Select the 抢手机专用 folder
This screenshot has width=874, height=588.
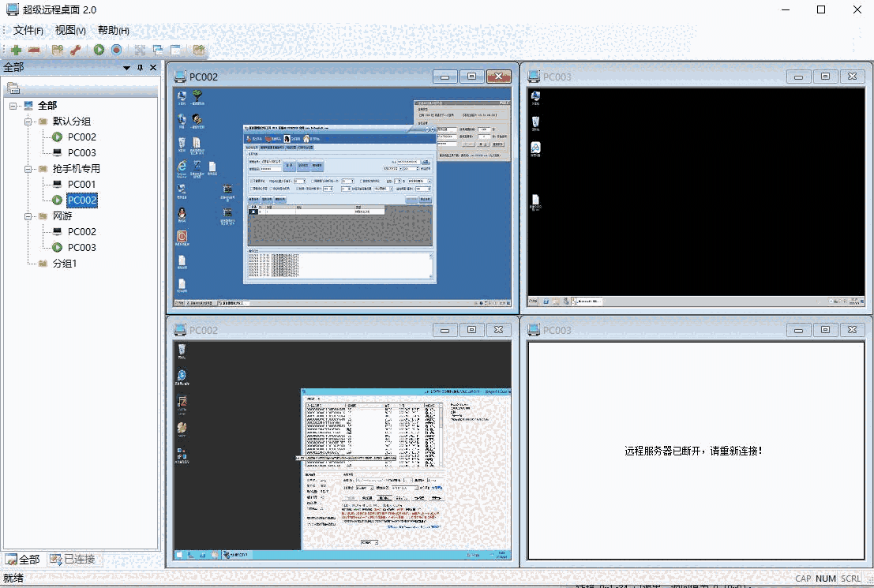point(77,168)
